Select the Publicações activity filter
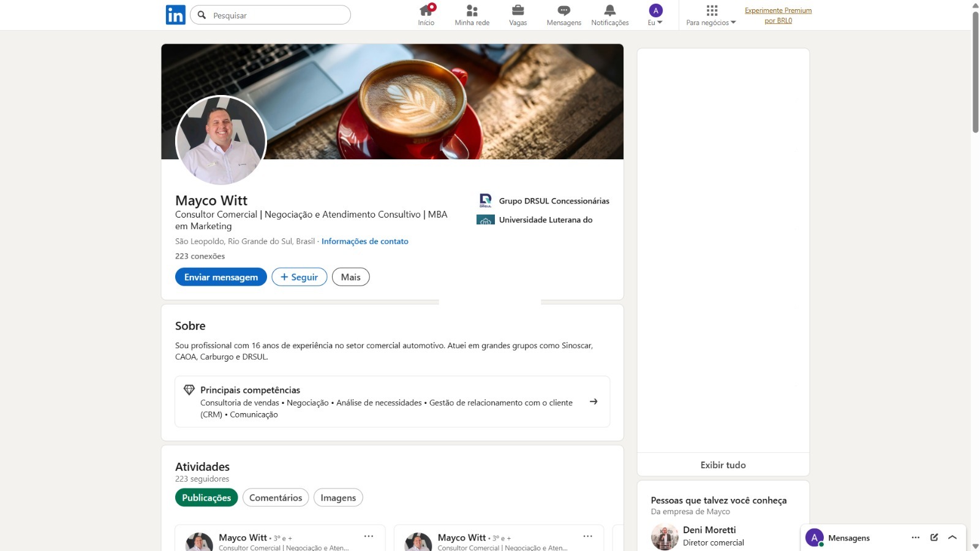Viewport: 980px width, 551px height. click(206, 498)
